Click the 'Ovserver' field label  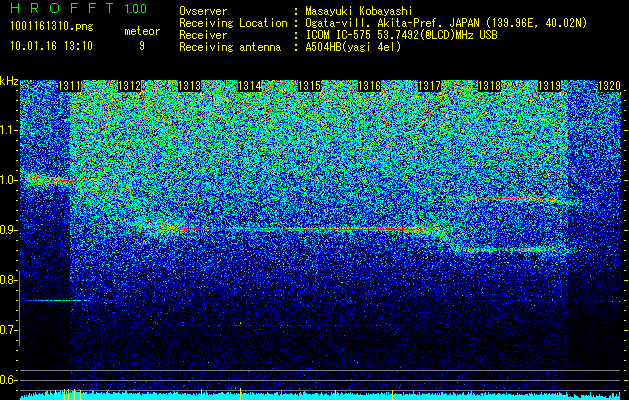coord(203,11)
